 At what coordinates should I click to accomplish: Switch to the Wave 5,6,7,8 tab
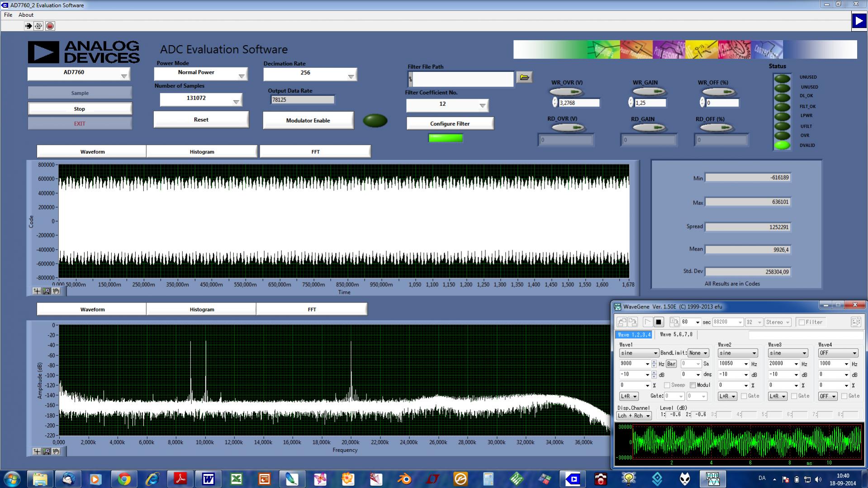676,335
